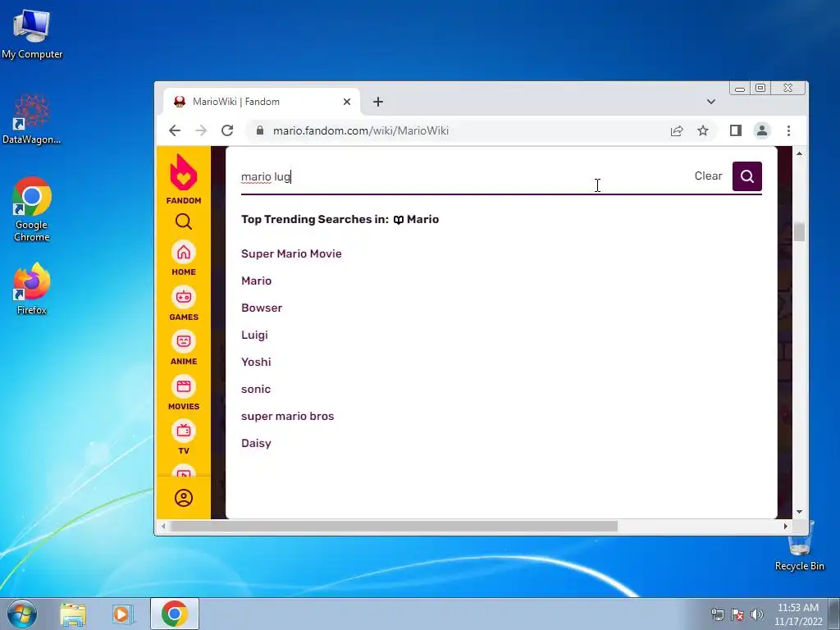Select Yoshi trending search
This screenshot has width=840, height=630.
[x=256, y=362]
